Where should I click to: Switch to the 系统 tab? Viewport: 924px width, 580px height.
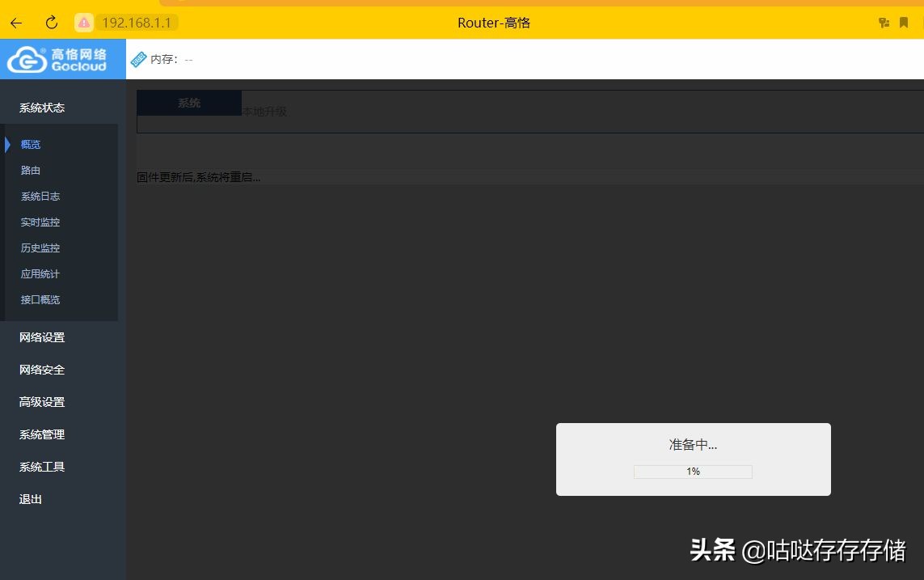[188, 103]
